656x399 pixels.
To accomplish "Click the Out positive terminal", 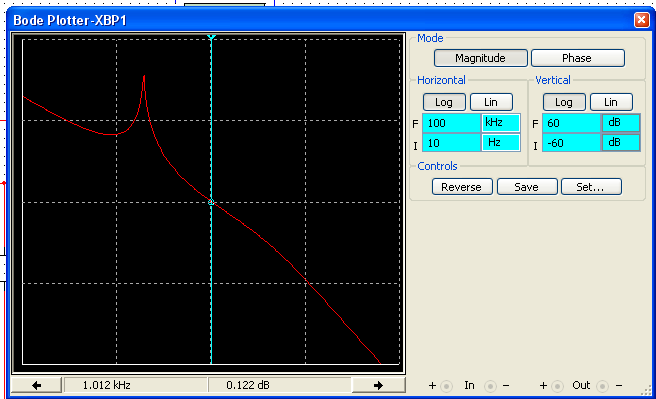I will click(557, 386).
